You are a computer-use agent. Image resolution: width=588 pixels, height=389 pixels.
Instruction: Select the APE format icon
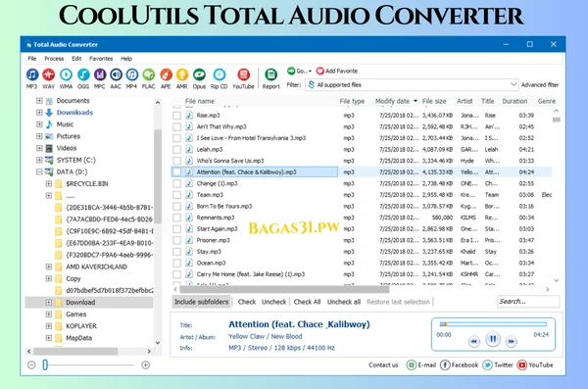click(x=166, y=74)
